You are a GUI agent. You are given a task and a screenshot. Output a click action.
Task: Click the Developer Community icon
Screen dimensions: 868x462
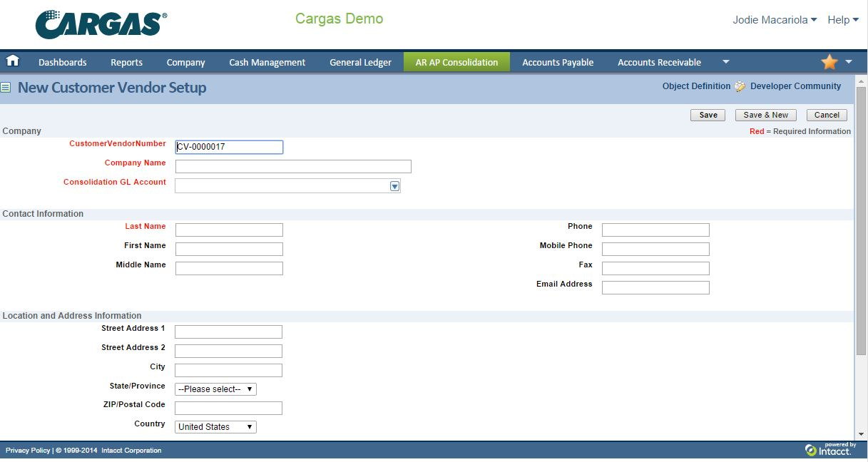[740, 86]
